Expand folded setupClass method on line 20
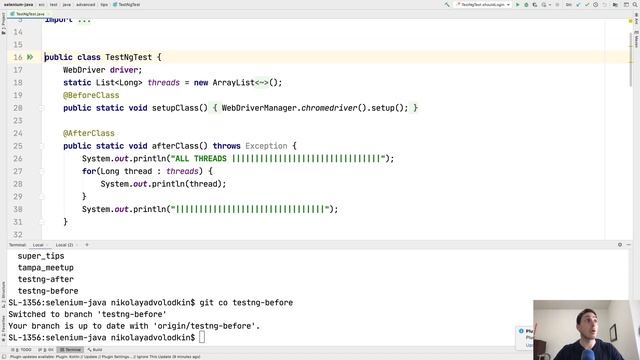Image resolution: width=640 pixels, height=360 pixels. click(x=42, y=108)
